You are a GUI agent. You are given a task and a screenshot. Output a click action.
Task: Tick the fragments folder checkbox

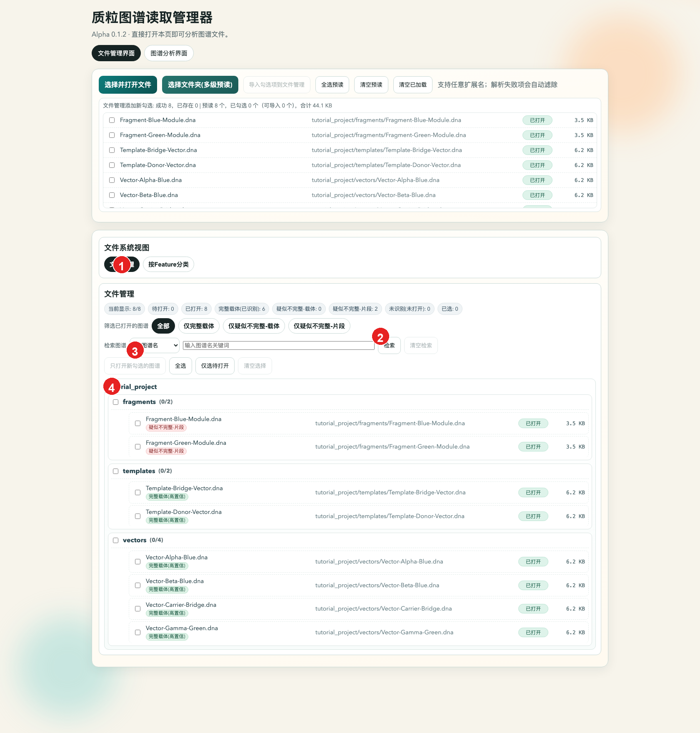point(116,402)
